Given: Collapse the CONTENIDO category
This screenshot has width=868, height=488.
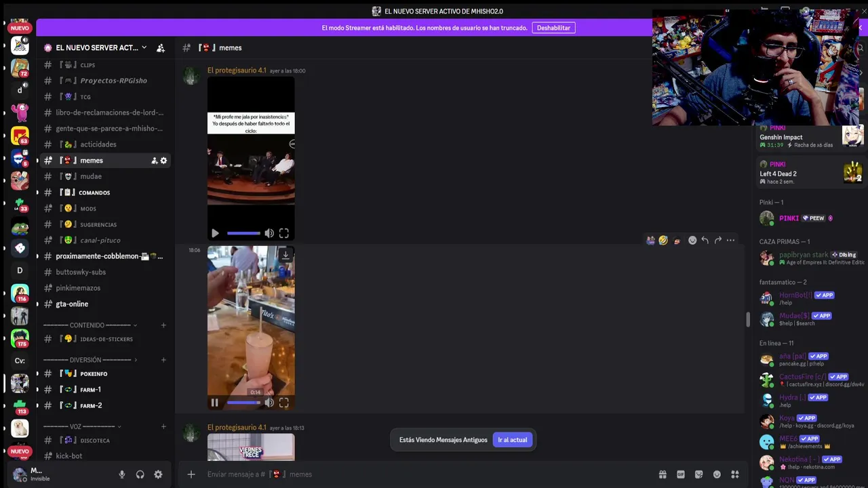Looking at the screenshot, I should click(x=135, y=325).
